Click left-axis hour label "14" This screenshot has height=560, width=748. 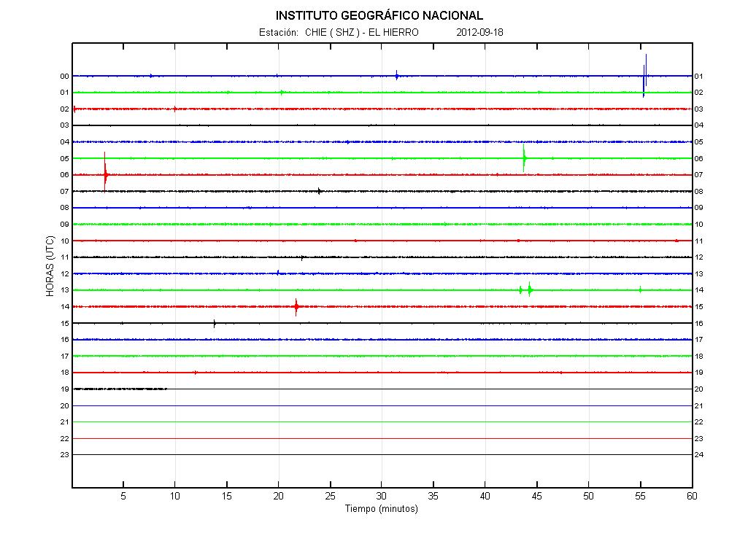[x=64, y=307]
